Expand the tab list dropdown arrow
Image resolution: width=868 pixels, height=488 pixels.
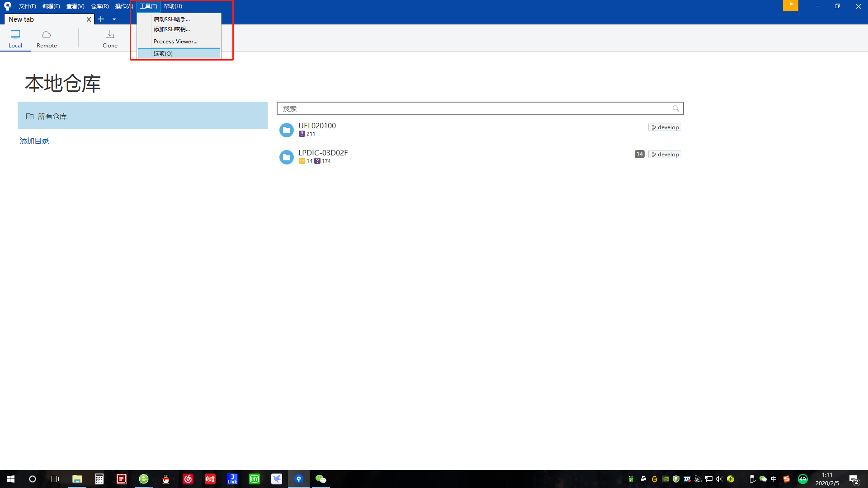point(114,19)
